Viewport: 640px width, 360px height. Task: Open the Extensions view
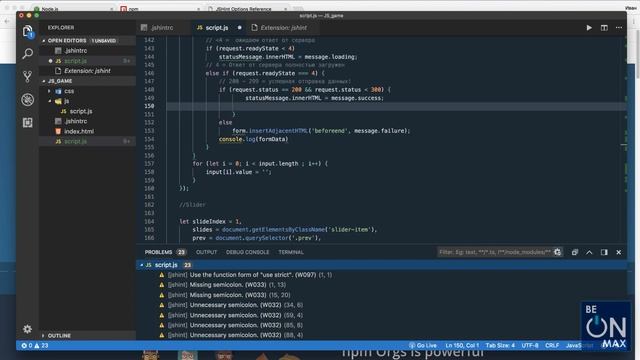click(27, 122)
